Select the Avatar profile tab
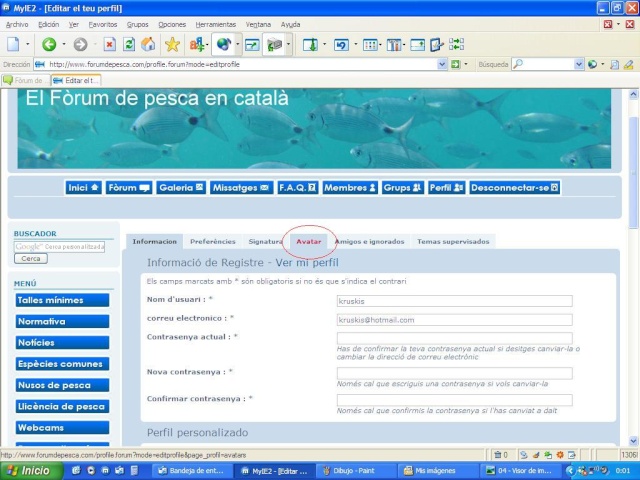Screen dimensions: 640x480 tap(309, 242)
